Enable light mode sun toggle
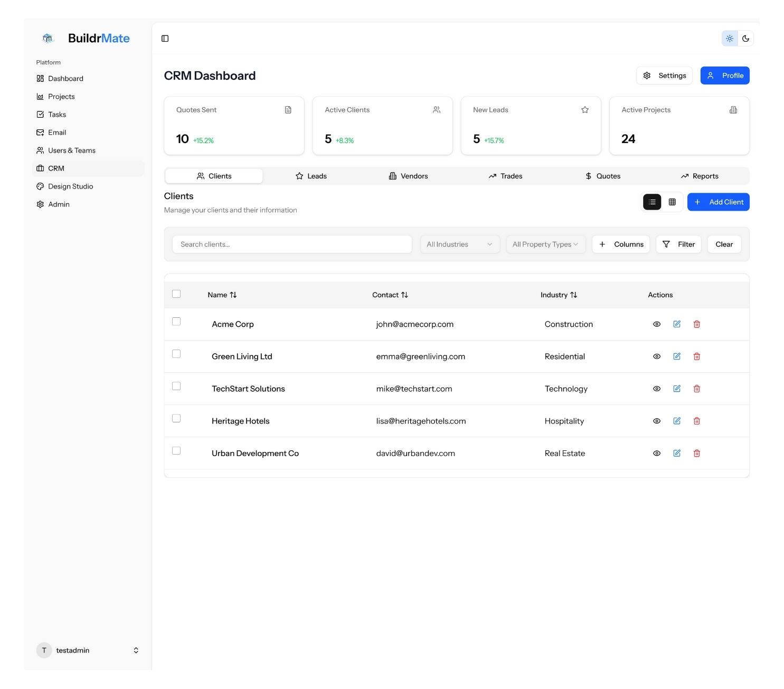The height and width of the screenshot is (689, 784). [x=729, y=39]
